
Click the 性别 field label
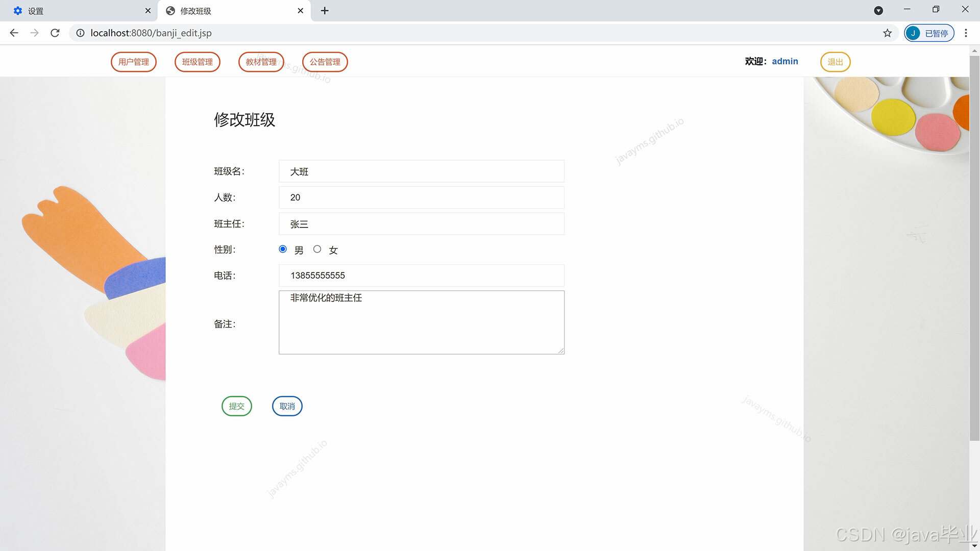(225, 249)
